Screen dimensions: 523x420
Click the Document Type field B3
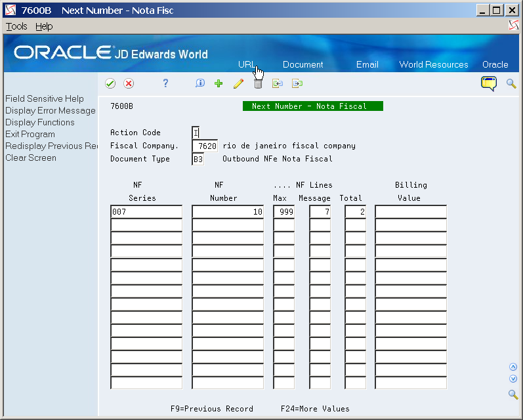(198, 159)
